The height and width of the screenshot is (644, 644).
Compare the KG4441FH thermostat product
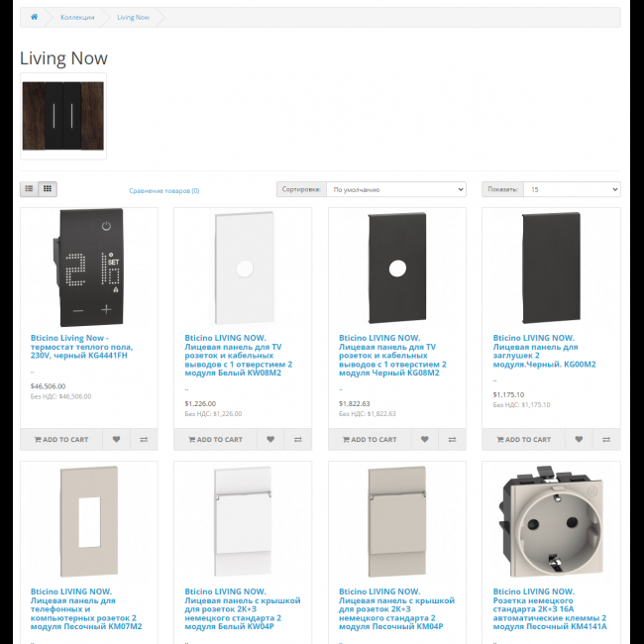(x=144, y=439)
